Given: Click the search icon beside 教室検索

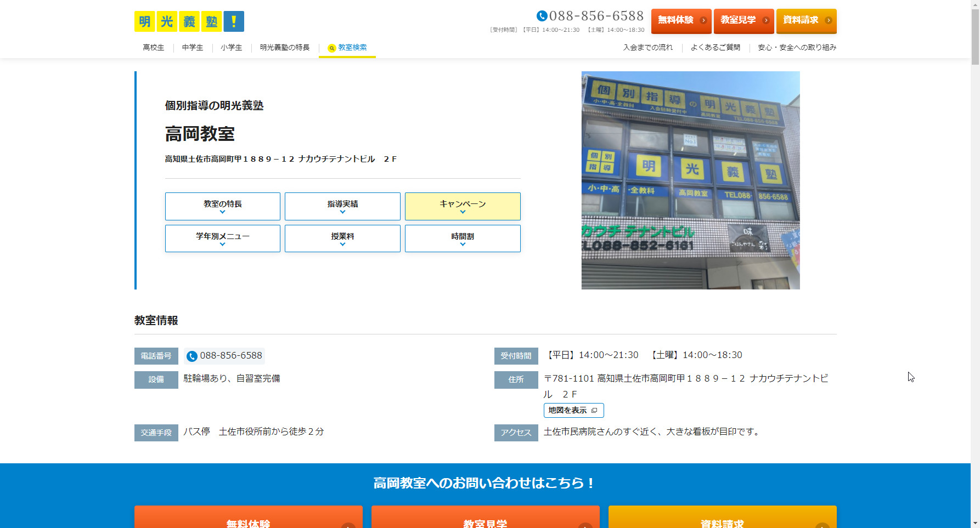Looking at the screenshot, I should [x=331, y=48].
